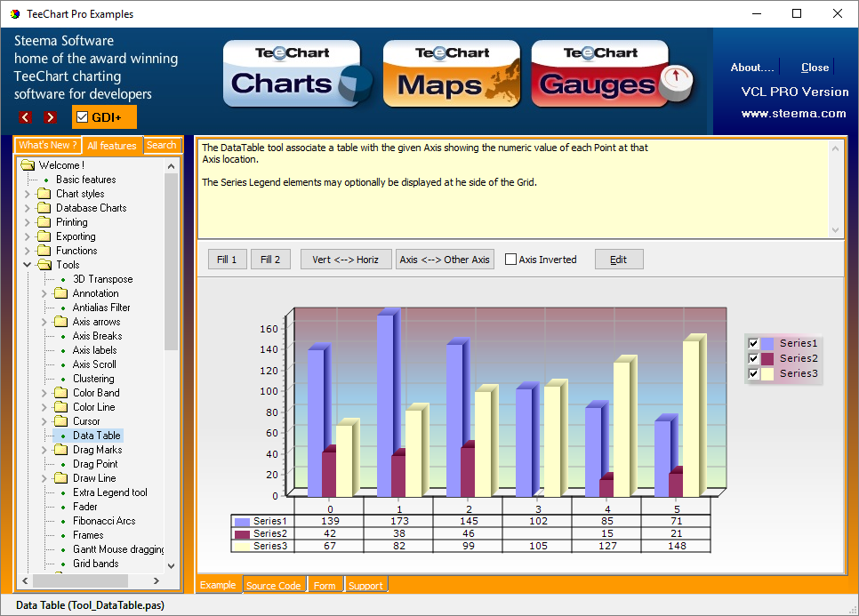Screen dimensions: 859x616
Task: Click the Annotation folder icon
Action: (60, 293)
